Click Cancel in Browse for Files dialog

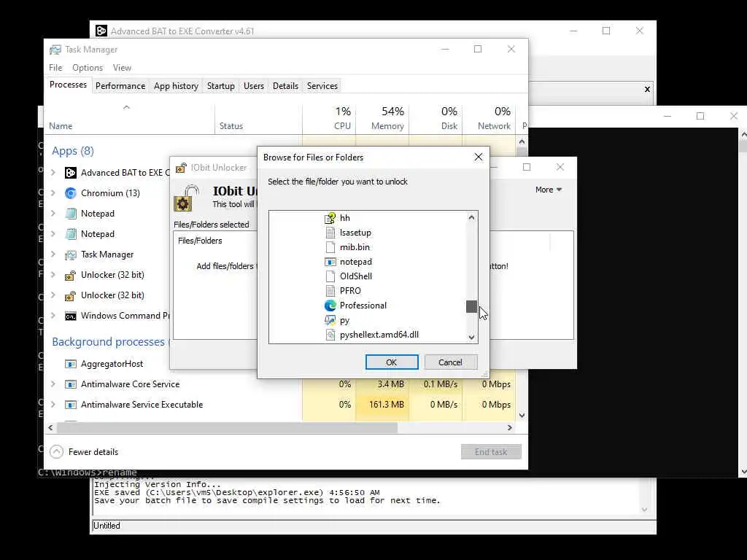pyautogui.click(x=450, y=362)
